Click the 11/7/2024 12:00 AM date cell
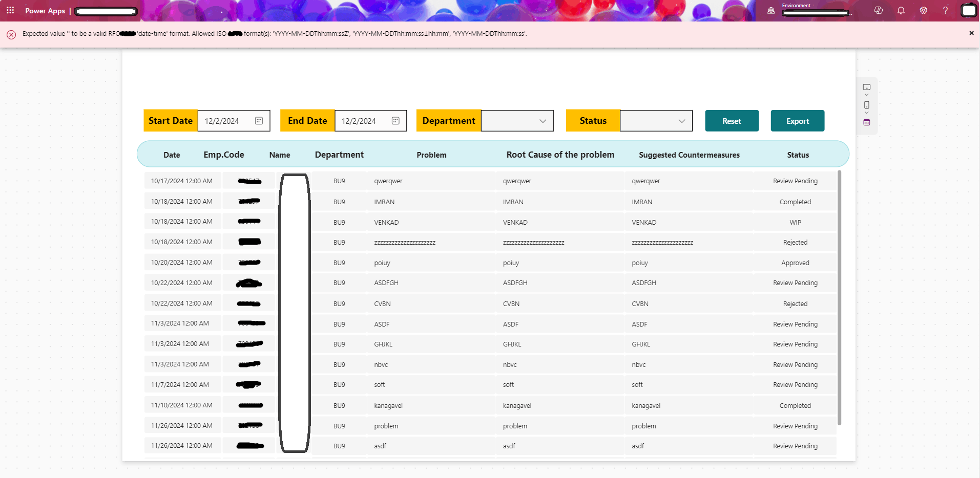 (182, 384)
